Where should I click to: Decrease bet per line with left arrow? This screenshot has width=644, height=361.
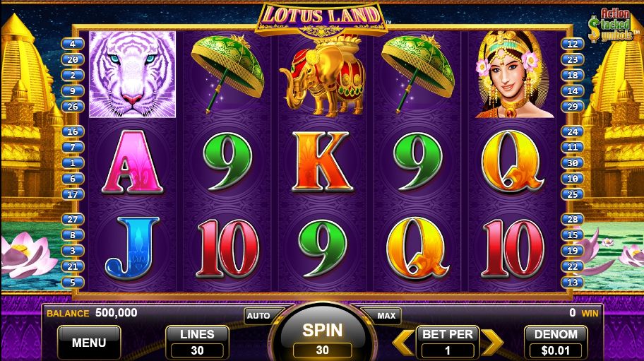coord(403,343)
